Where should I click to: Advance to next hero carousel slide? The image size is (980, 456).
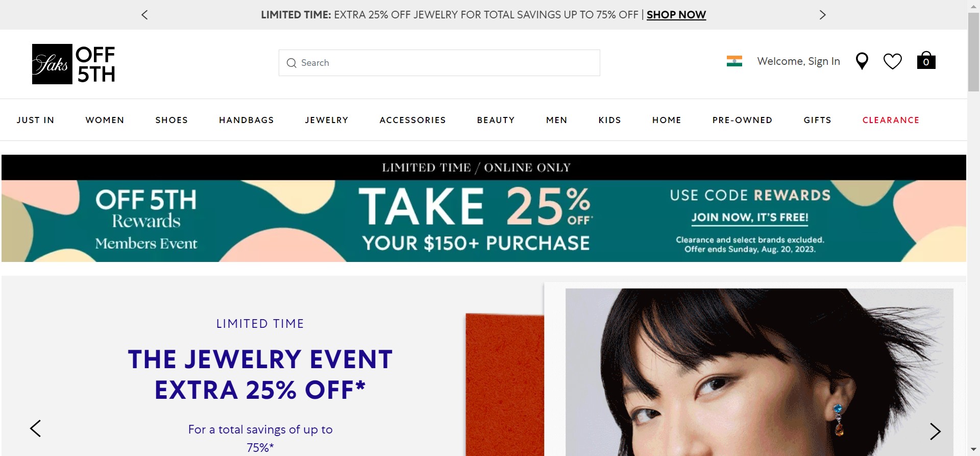935,431
